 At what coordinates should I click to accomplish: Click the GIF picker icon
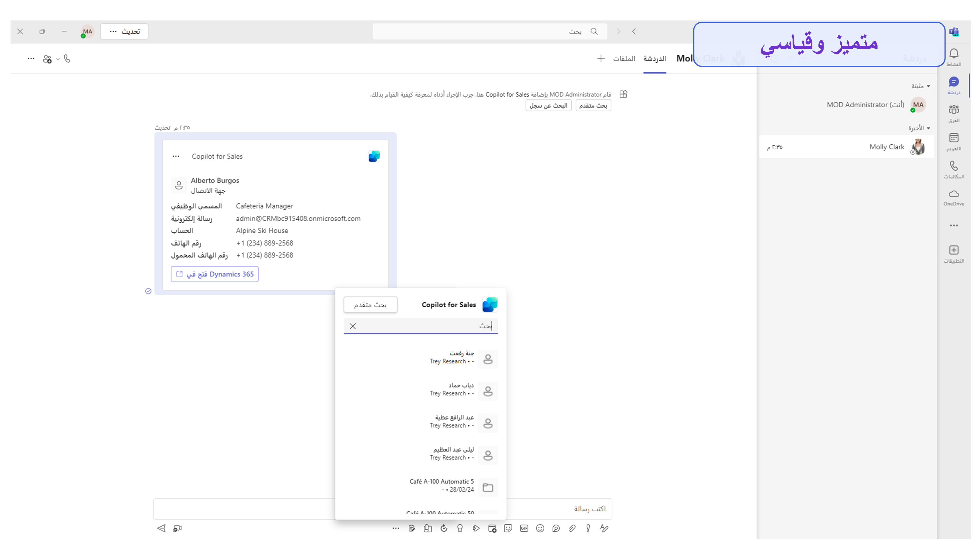[524, 528]
